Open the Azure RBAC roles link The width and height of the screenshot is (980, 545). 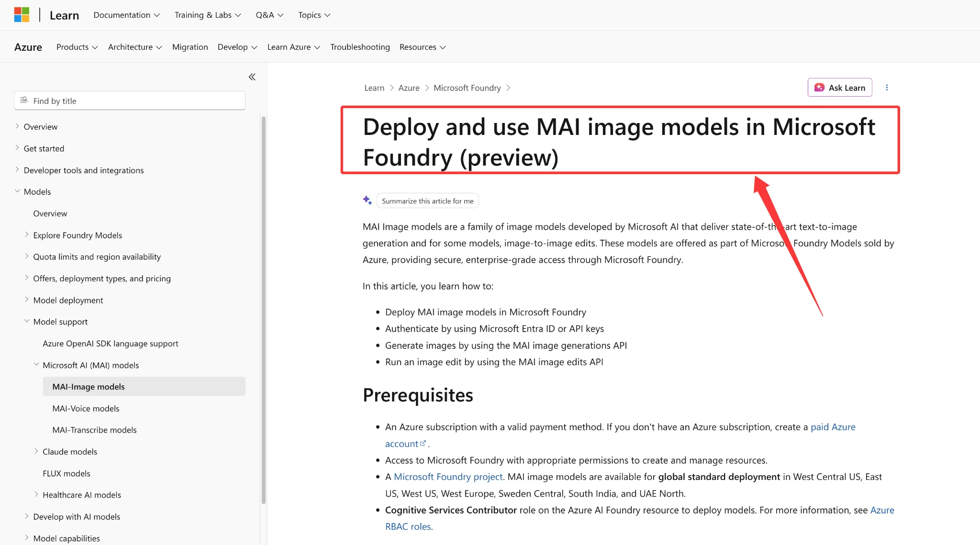point(882,511)
